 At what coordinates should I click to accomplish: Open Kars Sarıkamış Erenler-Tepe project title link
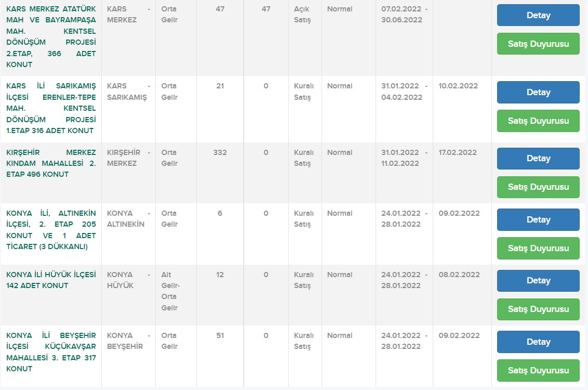tap(51, 108)
